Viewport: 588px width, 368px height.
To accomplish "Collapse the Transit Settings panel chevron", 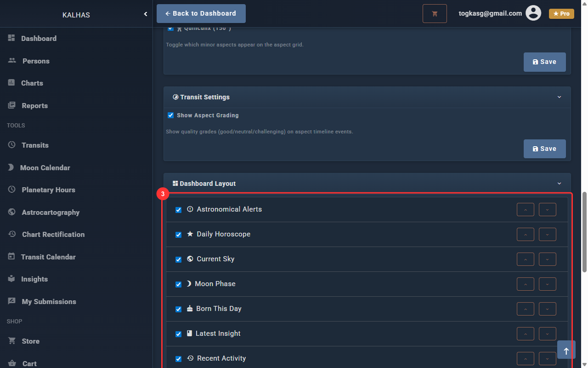I will pyautogui.click(x=559, y=97).
